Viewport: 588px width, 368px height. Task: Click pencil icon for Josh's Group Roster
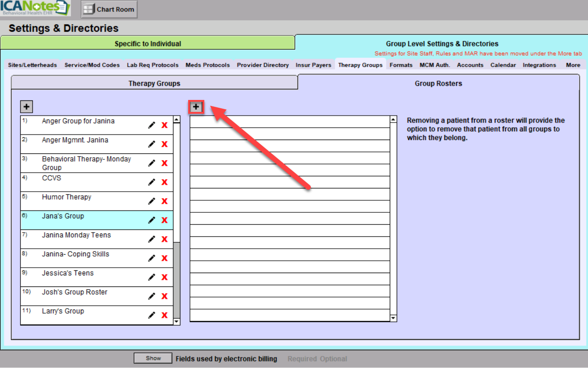pos(151,296)
